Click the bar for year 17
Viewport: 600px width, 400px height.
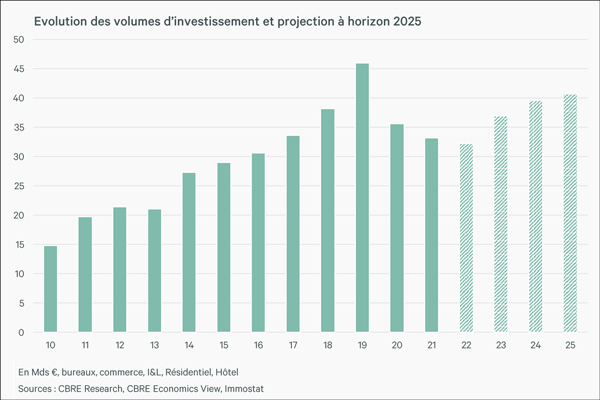293,234
